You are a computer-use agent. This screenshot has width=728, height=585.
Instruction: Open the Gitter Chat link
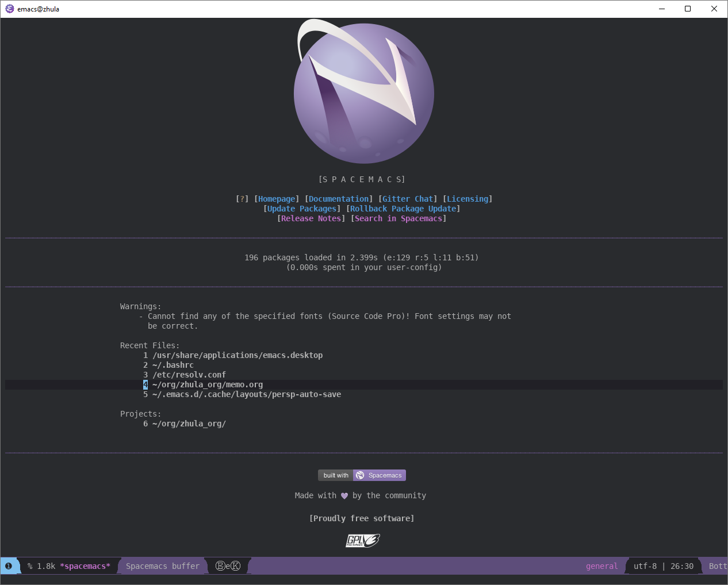tap(408, 198)
